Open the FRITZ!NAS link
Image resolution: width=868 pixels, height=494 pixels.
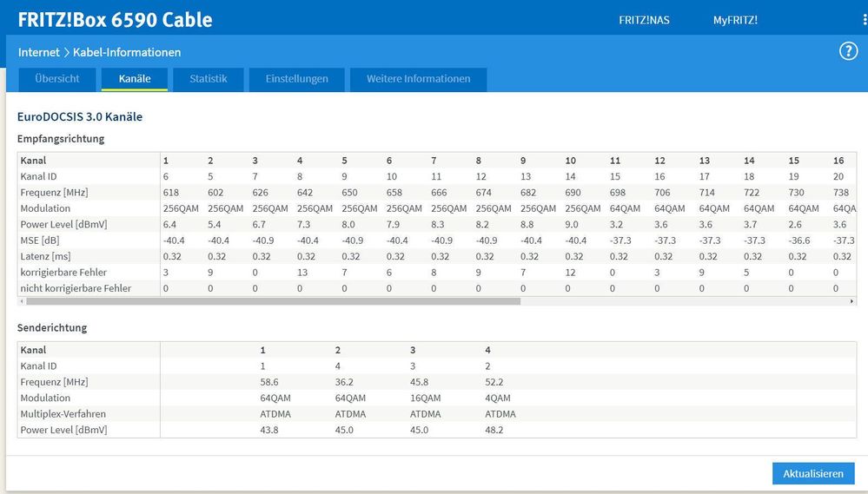point(644,21)
